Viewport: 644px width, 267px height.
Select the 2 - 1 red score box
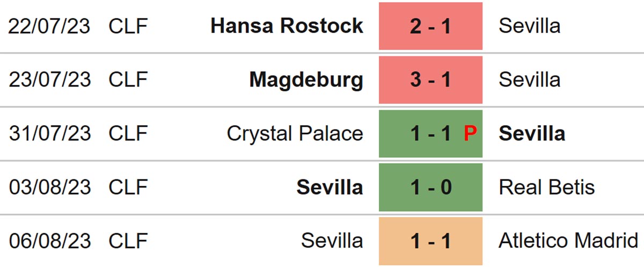(x=430, y=26)
